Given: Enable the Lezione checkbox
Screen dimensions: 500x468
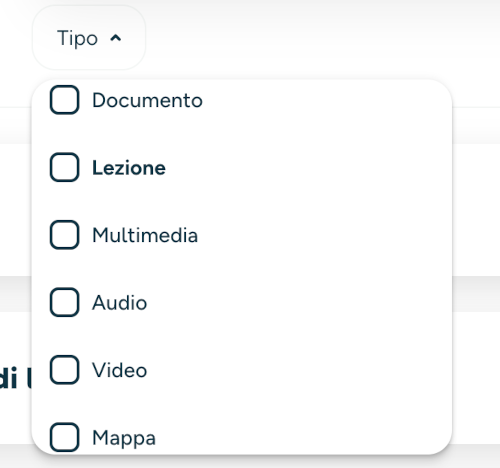Looking at the screenshot, I should [x=64, y=167].
